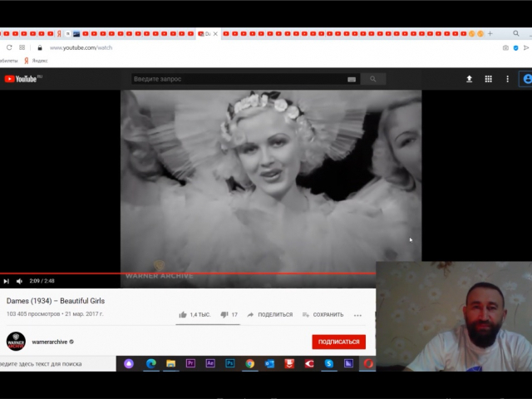Click the Поделиться share button
Viewport: 532px width, 399px height.
270,315
